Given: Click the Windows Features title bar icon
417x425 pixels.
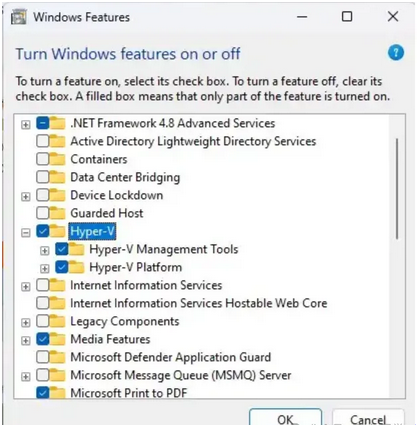Looking at the screenshot, I should coord(19,17).
